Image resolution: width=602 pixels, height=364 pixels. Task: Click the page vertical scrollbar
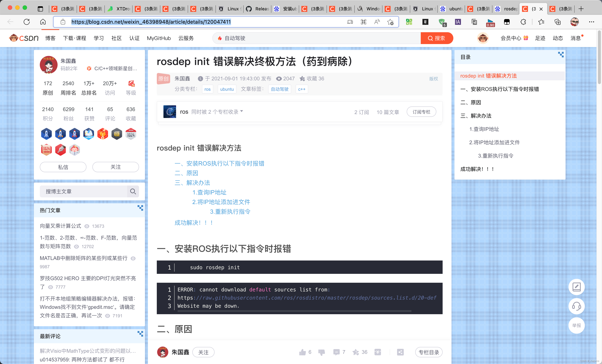click(x=599, y=57)
